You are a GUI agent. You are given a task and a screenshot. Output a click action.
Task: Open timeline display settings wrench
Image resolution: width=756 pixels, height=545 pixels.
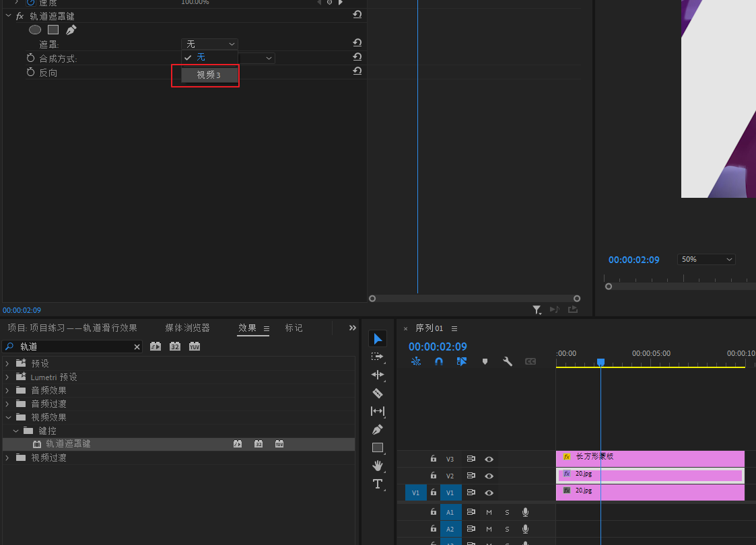coord(508,361)
